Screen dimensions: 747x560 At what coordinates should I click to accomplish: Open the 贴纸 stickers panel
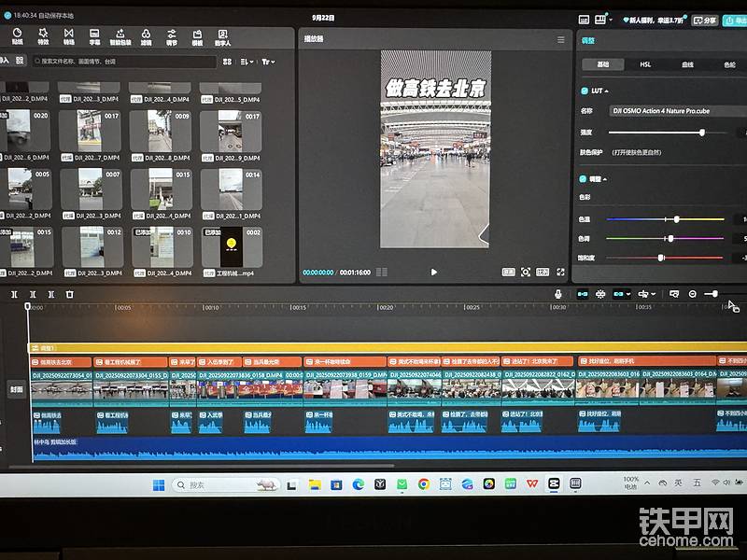pos(17,36)
